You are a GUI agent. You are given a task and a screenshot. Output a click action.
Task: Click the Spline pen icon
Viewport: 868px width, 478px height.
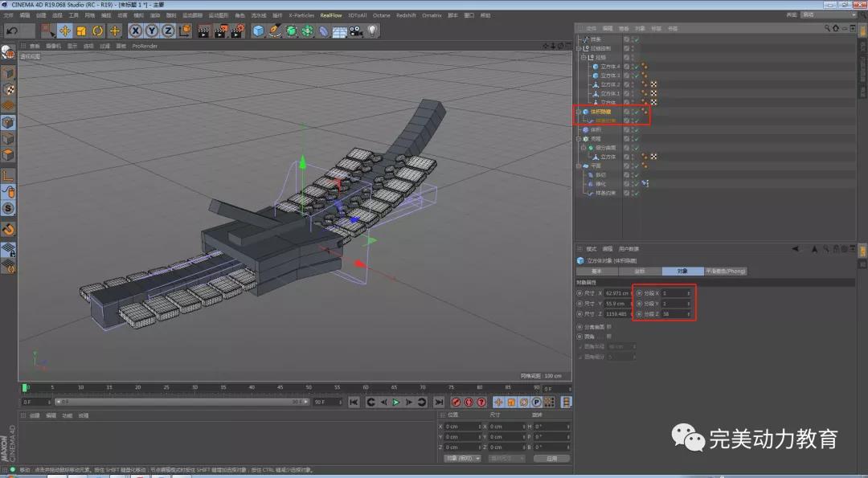tap(275, 31)
